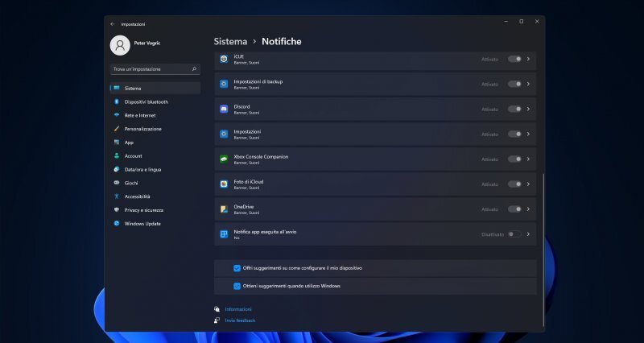Screen dimensions: 644x343
Task: Disable OneDrive notifications switch
Action: 514,209
